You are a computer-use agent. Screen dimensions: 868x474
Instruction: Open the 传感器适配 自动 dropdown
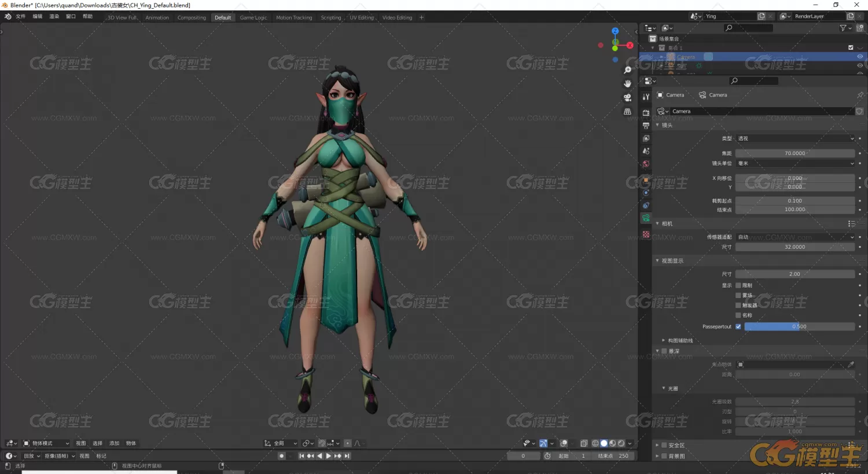(795, 237)
